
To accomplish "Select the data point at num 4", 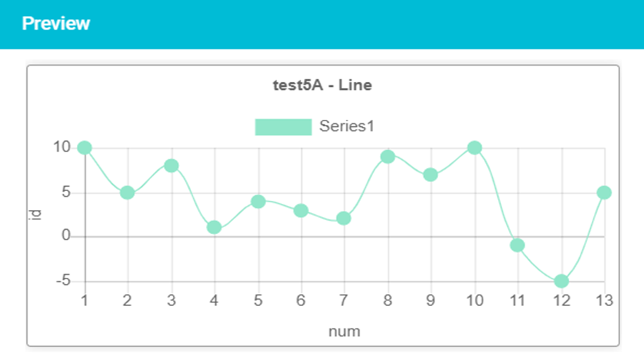I will [214, 227].
